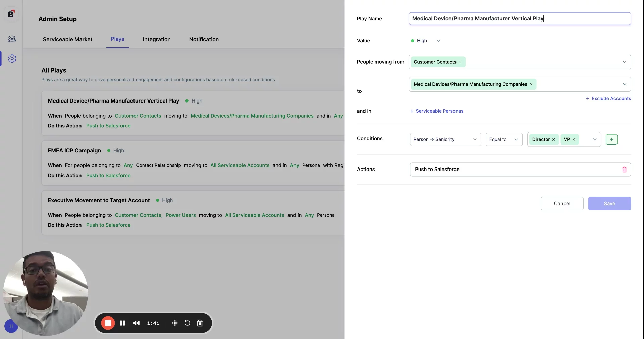Open the Equal to operator dropdown
This screenshot has height=339, width=644.
(503, 139)
